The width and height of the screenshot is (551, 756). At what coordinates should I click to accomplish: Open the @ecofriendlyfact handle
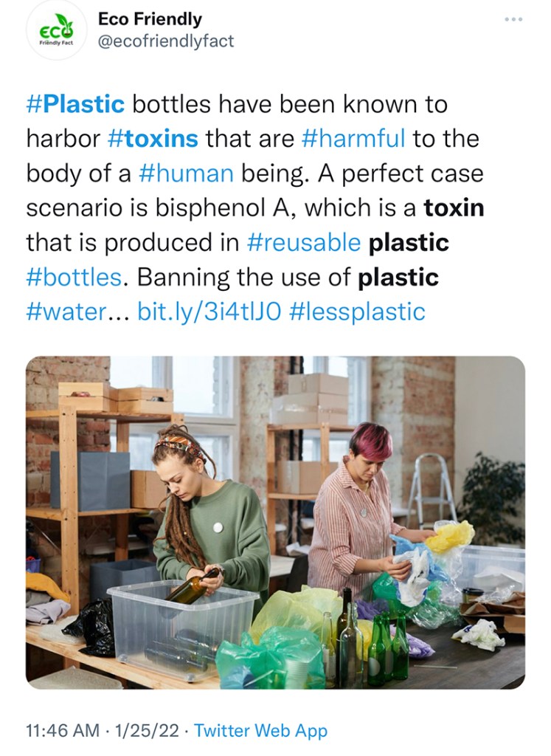tap(166, 41)
